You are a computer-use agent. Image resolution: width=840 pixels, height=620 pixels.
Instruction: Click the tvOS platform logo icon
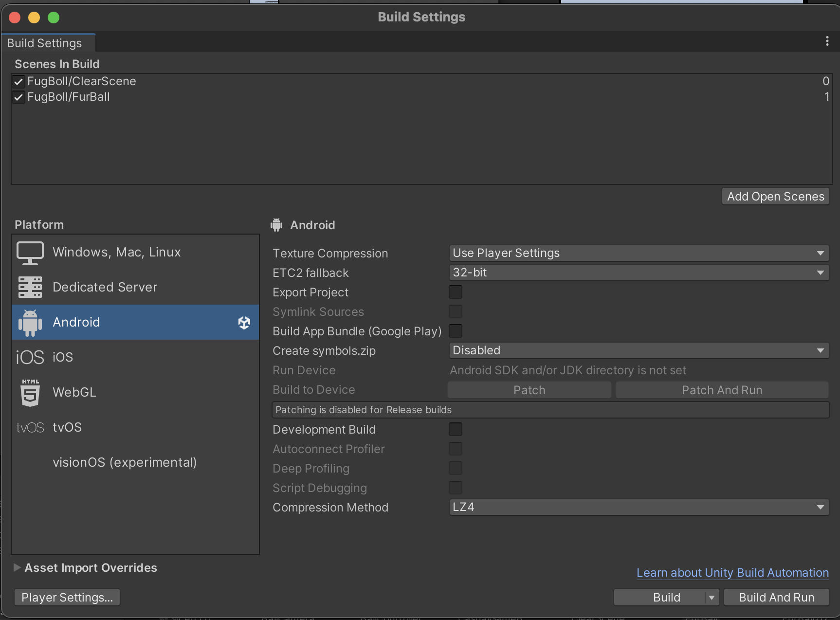30,427
